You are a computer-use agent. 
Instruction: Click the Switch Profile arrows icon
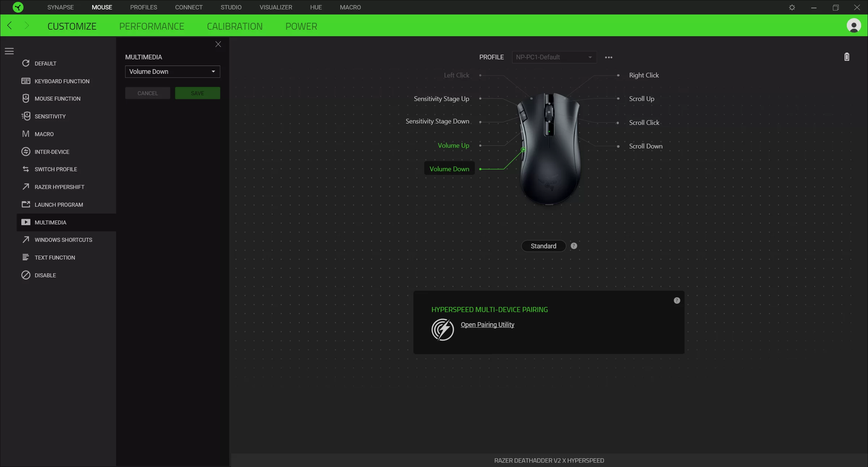point(26,169)
